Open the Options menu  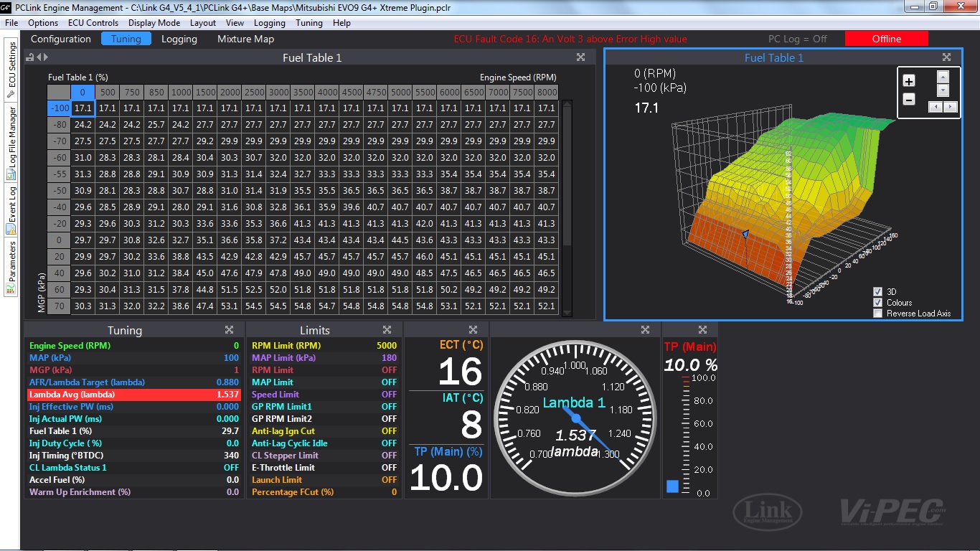click(43, 23)
